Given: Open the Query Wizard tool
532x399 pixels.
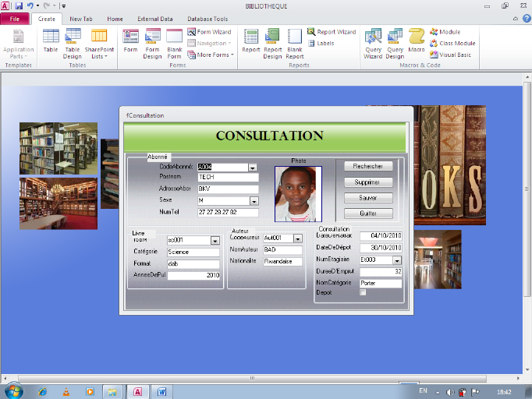Looking at the screenshot, I should click(373, 44).
